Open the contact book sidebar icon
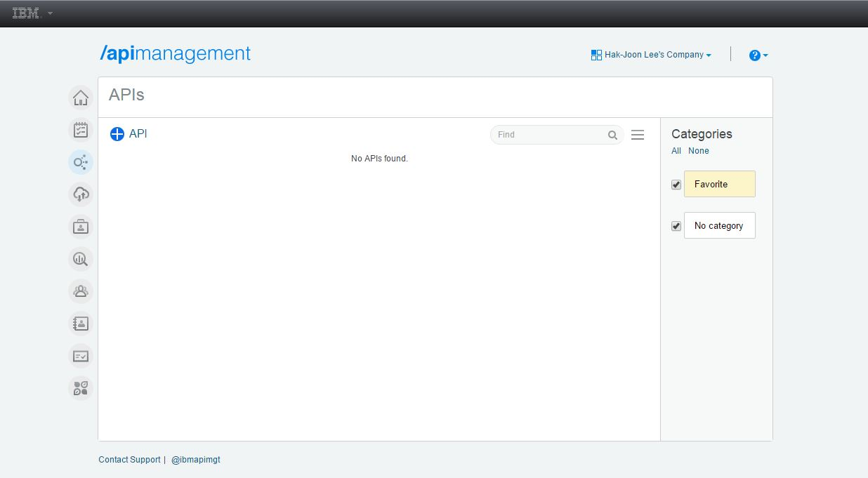The height and width of the screenshot is (478, 868). click(x=81, y=324)
